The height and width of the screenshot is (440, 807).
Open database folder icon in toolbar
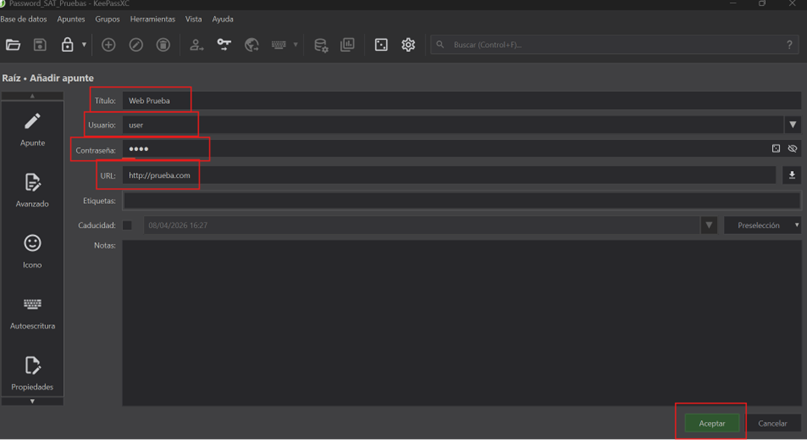click(x=13, y=45)
